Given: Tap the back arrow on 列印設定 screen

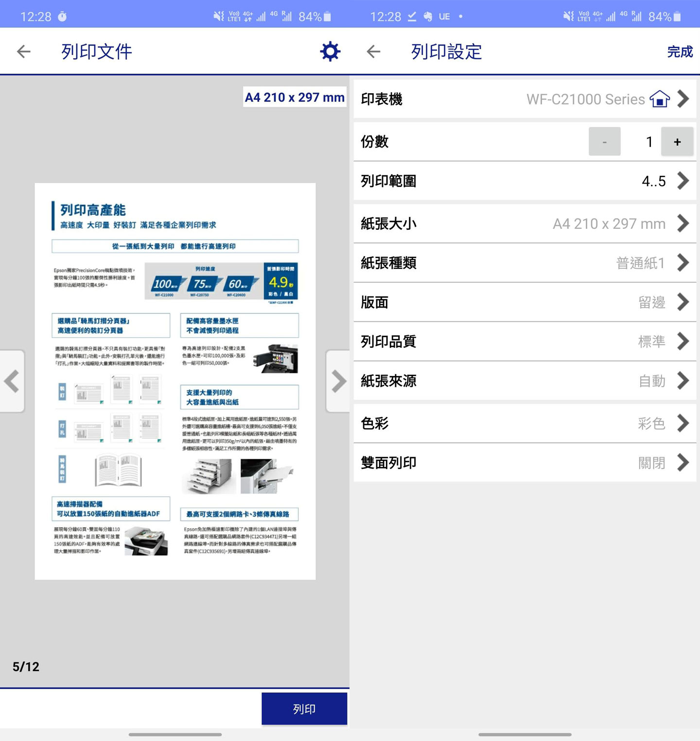Looking at the screenshot, I should click(x=373, y=51).
